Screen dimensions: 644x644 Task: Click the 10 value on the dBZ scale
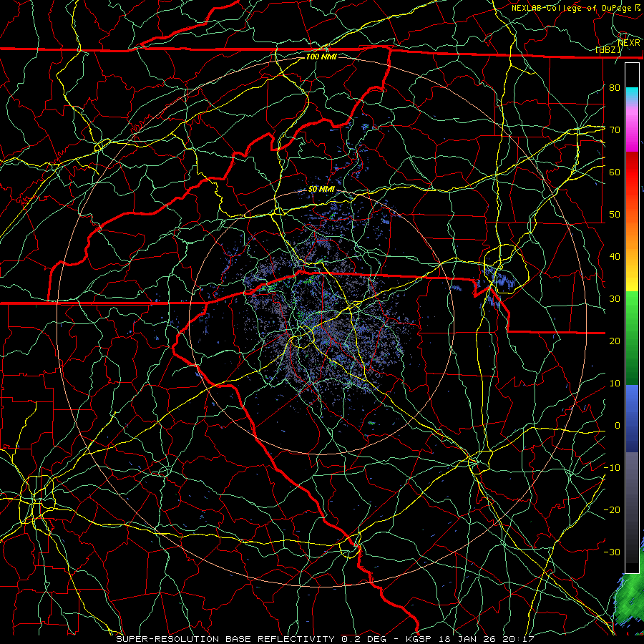click(x=615, y=384)
